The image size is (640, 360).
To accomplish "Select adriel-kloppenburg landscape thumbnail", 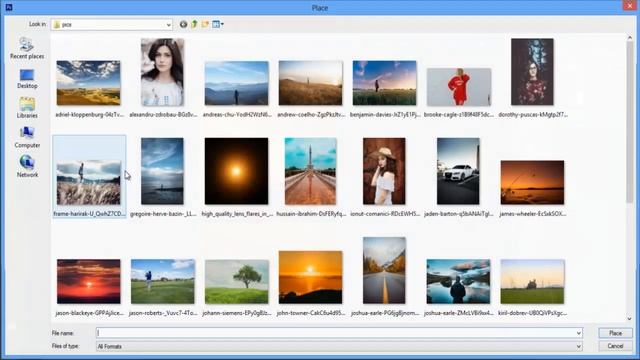I will (89, 83).
